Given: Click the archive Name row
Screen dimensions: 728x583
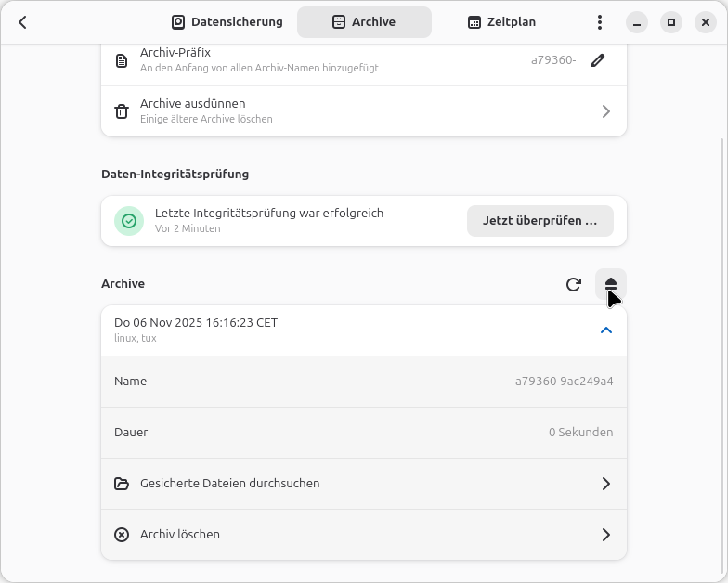Looking at the screenshot, I should [364, 382].
